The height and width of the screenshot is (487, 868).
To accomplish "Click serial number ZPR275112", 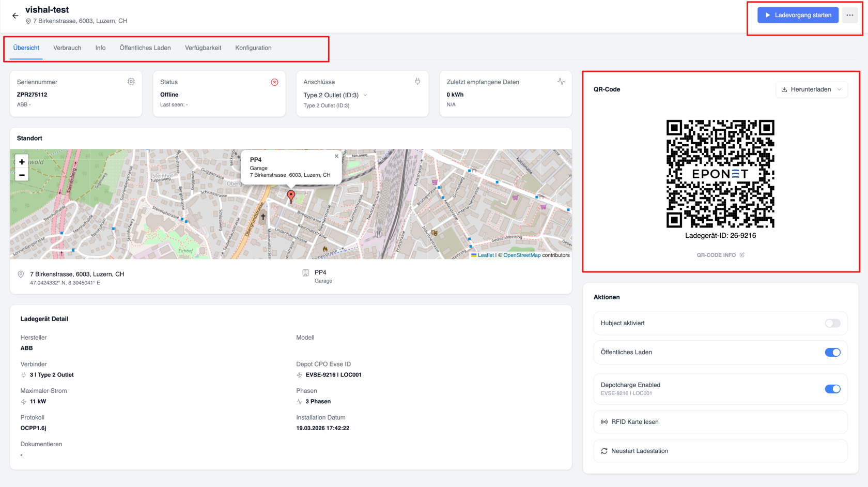I will [x=32, y=95].
